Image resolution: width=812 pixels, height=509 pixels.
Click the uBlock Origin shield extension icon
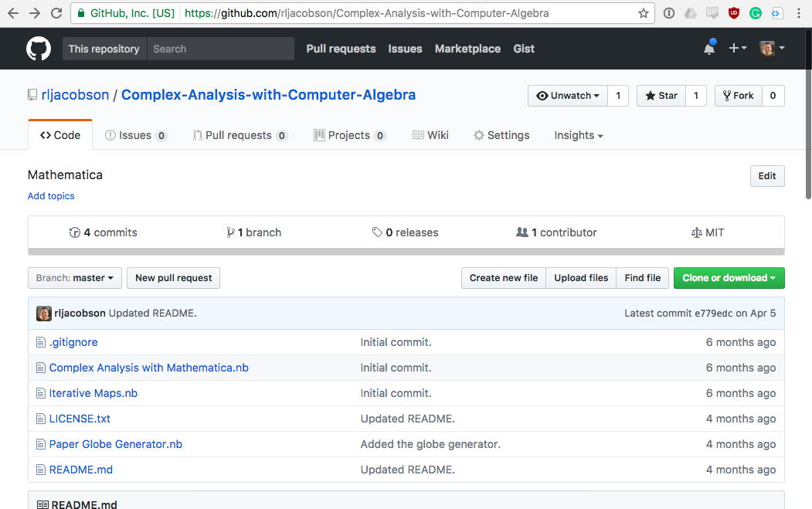[x=734, y=13]
